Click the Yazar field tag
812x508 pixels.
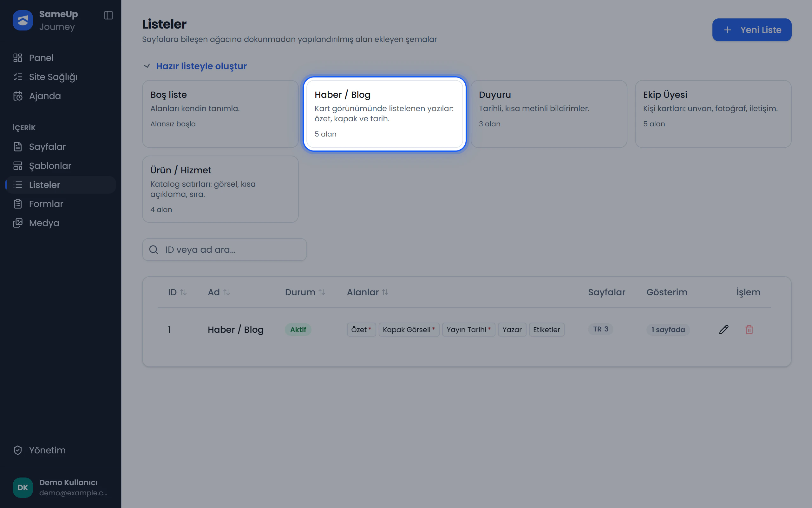point(512,330)
